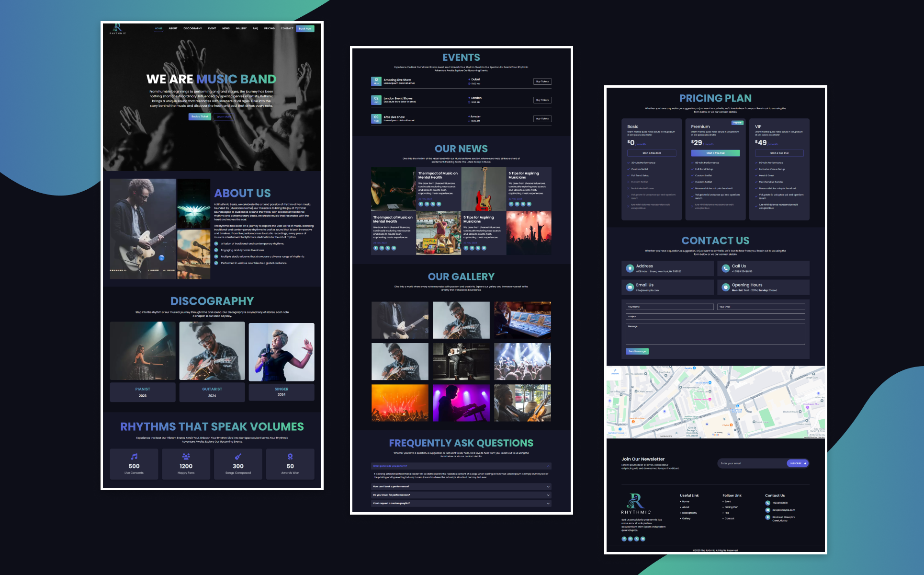Click the location arrow icon next to London
This screenshot has width=924, height=575.
(469, 98)
